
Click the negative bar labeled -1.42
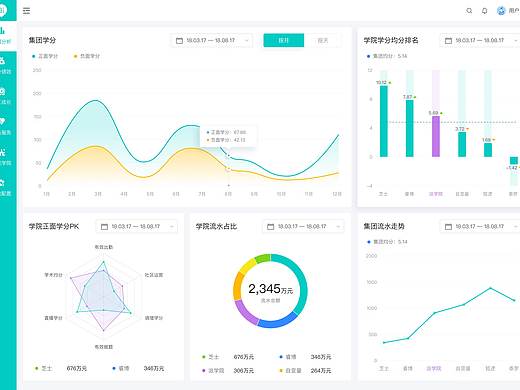click(514, 160)
